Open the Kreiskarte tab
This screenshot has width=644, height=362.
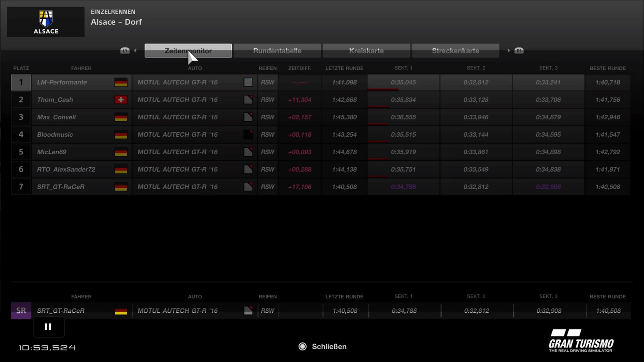coord(366,51)
